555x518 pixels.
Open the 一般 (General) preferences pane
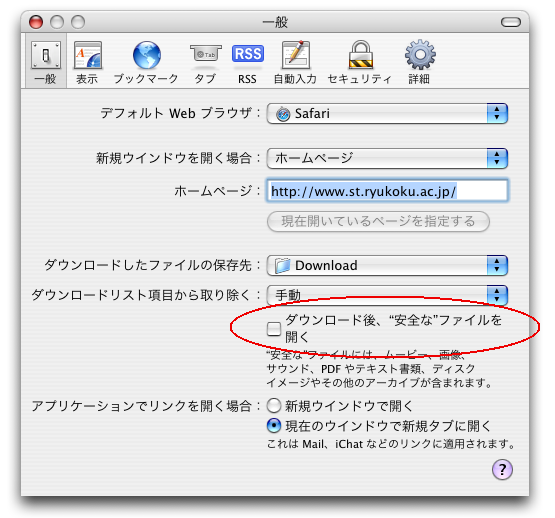coord(46,62)
